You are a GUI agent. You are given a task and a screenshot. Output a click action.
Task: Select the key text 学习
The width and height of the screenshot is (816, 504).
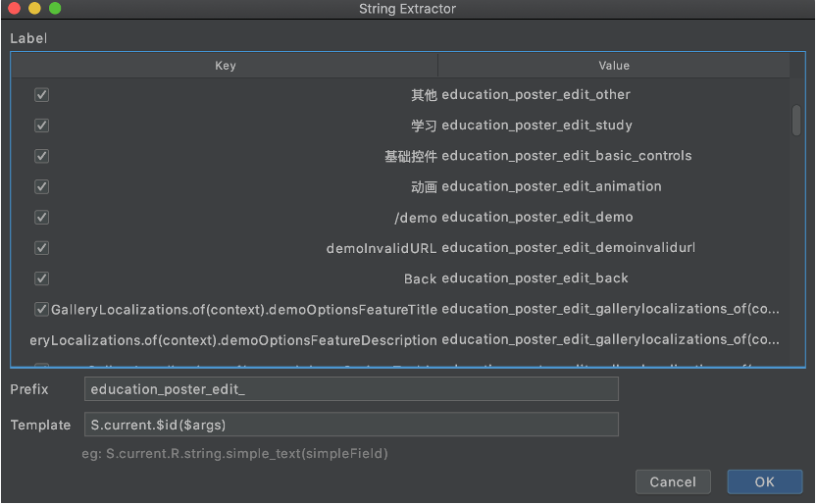tap(424, 126)
